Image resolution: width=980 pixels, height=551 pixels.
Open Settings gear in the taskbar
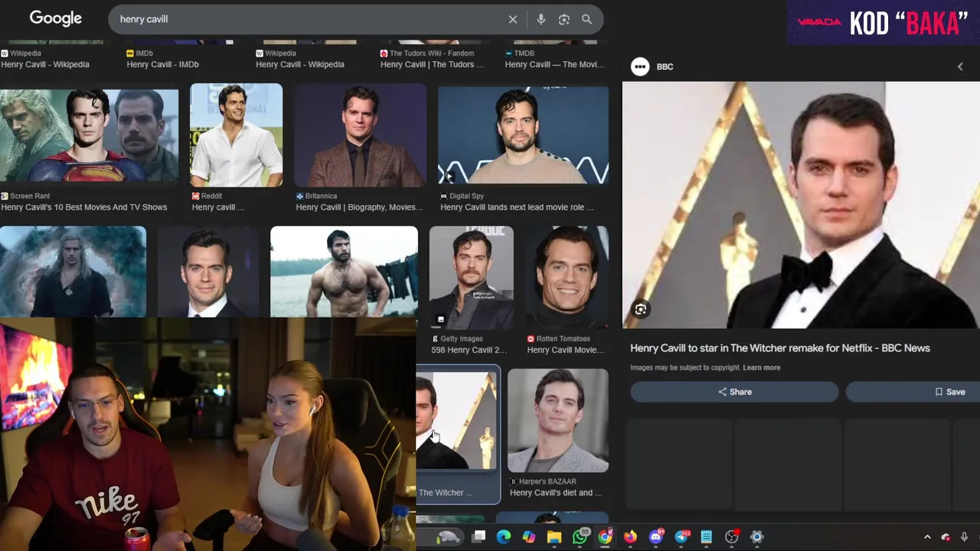pyautogui.click(x=756, y=537)
